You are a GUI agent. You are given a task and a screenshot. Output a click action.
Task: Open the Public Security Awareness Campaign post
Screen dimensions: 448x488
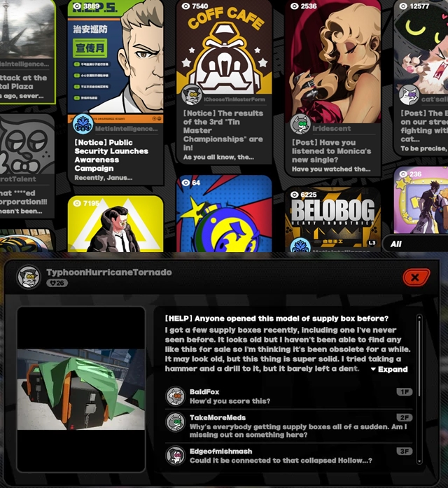point(115,92)
